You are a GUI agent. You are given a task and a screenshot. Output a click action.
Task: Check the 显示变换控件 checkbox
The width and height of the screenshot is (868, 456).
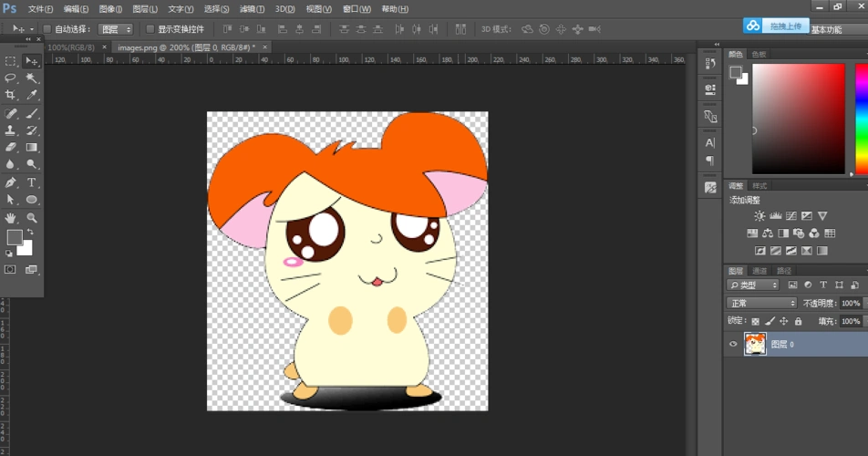[150, 29]
